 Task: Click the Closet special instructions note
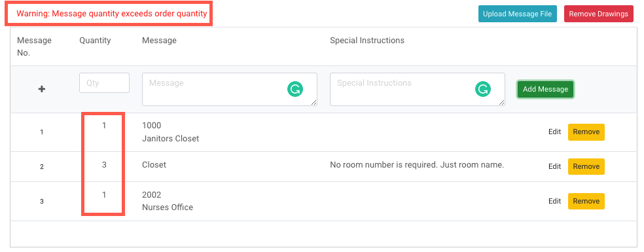point(417,165)
